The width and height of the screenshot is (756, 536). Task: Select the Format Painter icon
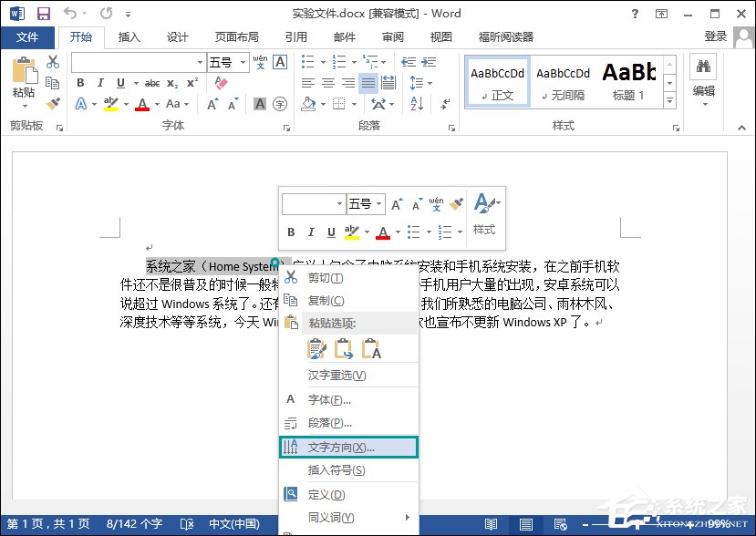pos(52,103)
